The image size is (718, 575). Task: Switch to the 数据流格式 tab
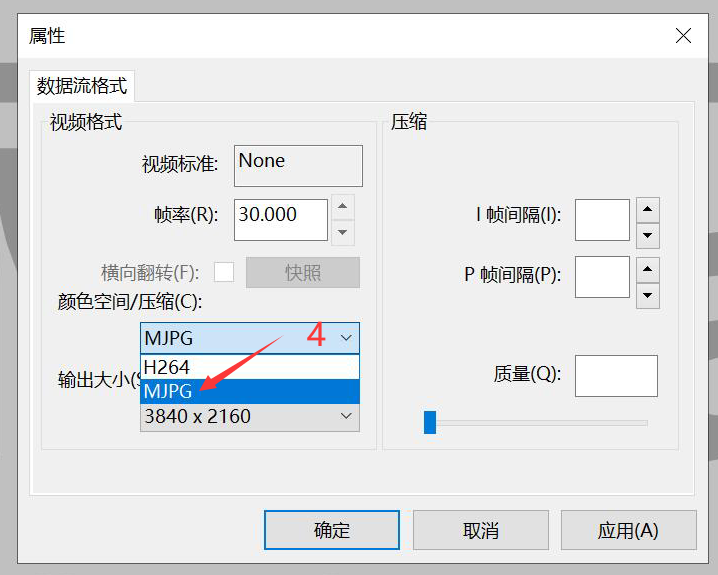pyautogui.click(x=82, y=86)
